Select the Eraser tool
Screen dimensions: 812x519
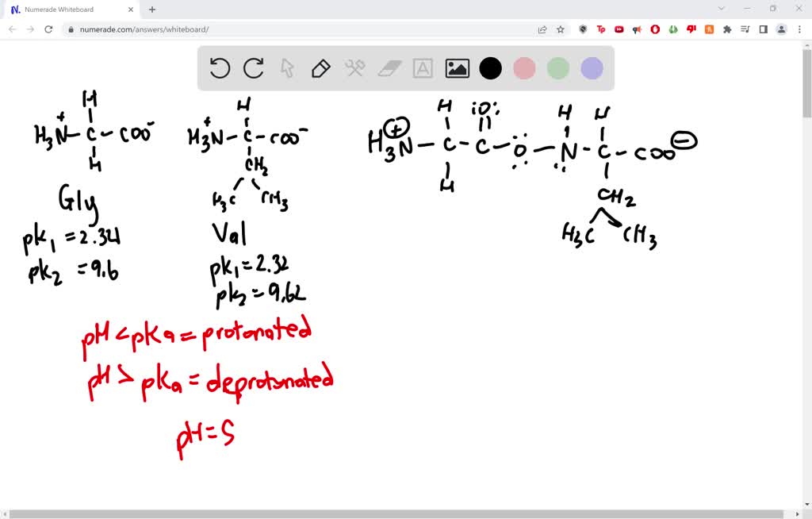pos(388,68)
